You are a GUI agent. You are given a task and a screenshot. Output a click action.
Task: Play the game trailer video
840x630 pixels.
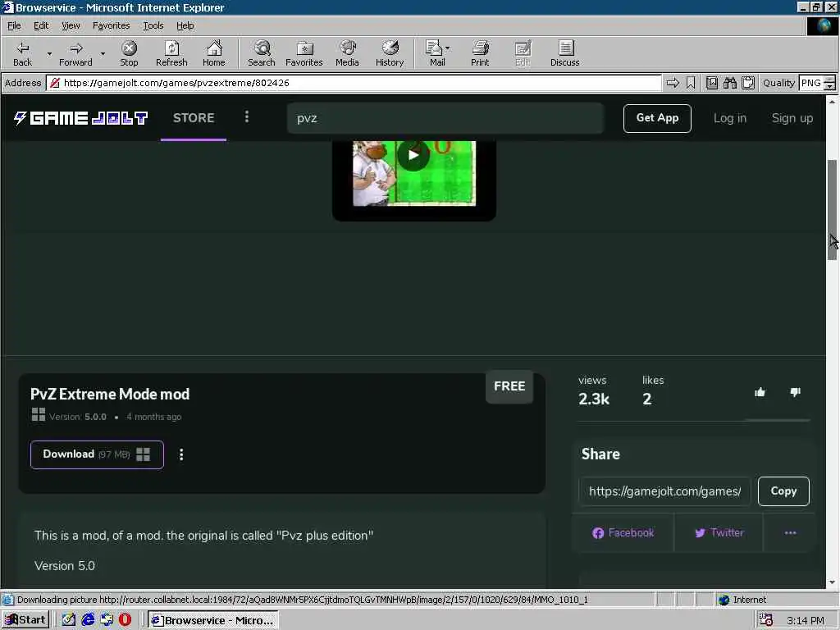[x=413, y=155]
